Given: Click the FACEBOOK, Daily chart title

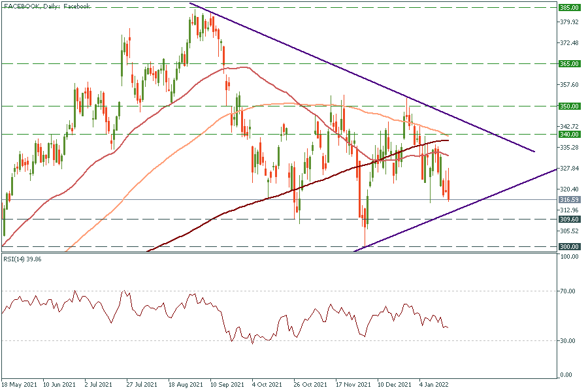Looking at the screenshot, I should (x=46, y=6).
